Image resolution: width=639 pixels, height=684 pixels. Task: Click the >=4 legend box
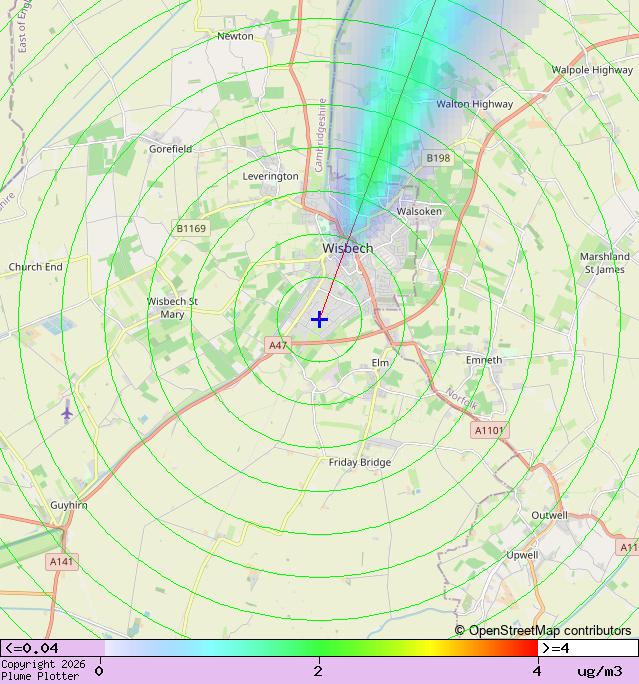pos(588,648)
